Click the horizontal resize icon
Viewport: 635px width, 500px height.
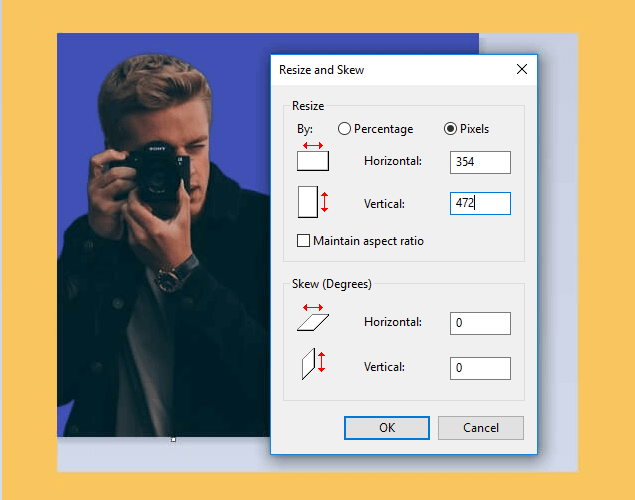(313, 156)
